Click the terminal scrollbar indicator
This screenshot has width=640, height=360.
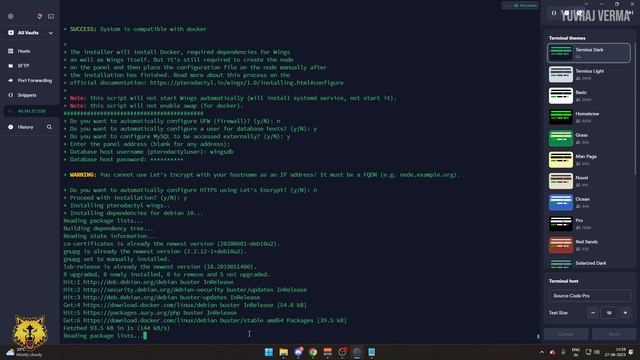pos(538,336)
